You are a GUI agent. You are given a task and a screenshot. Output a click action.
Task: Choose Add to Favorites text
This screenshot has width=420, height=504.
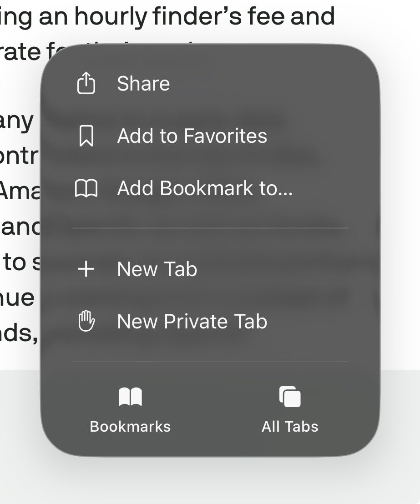[192, 136]
